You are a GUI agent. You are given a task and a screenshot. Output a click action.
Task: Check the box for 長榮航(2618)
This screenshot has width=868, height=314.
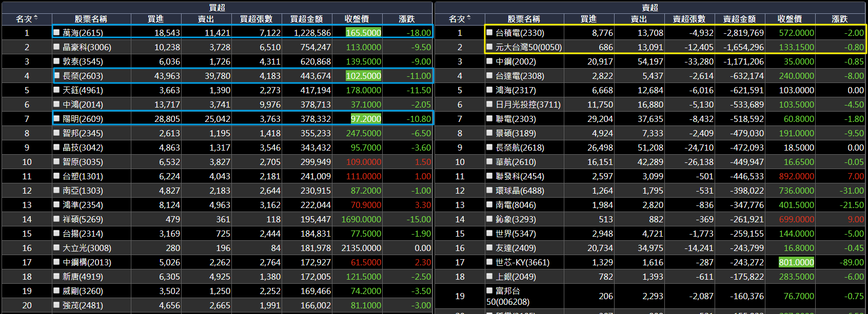point(490,147)
